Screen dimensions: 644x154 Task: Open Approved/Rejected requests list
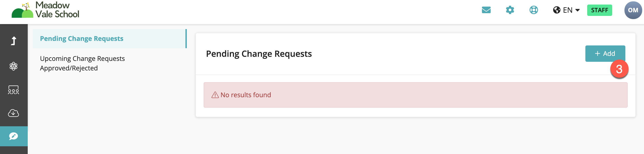[x=69, y=68]
